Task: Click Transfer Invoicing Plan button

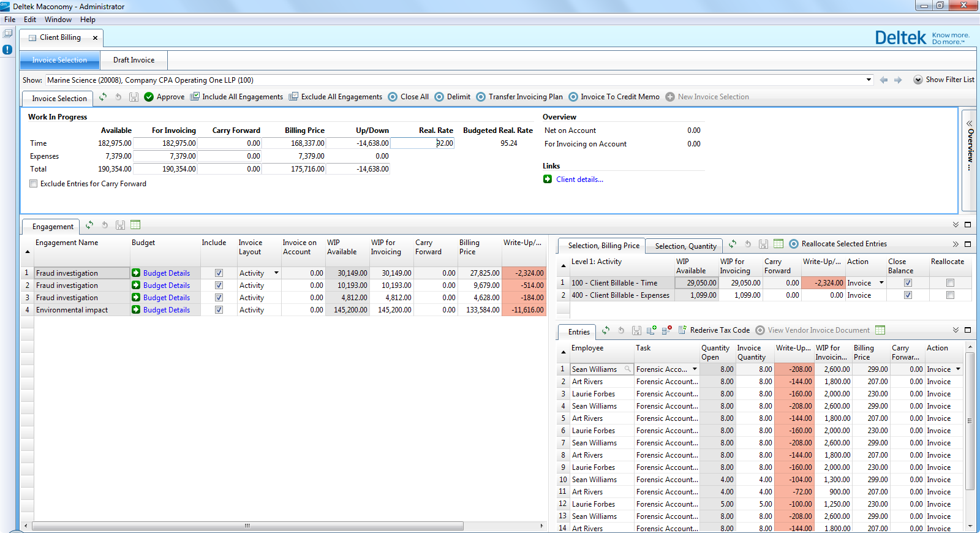Action: click(x=525, y=97)
